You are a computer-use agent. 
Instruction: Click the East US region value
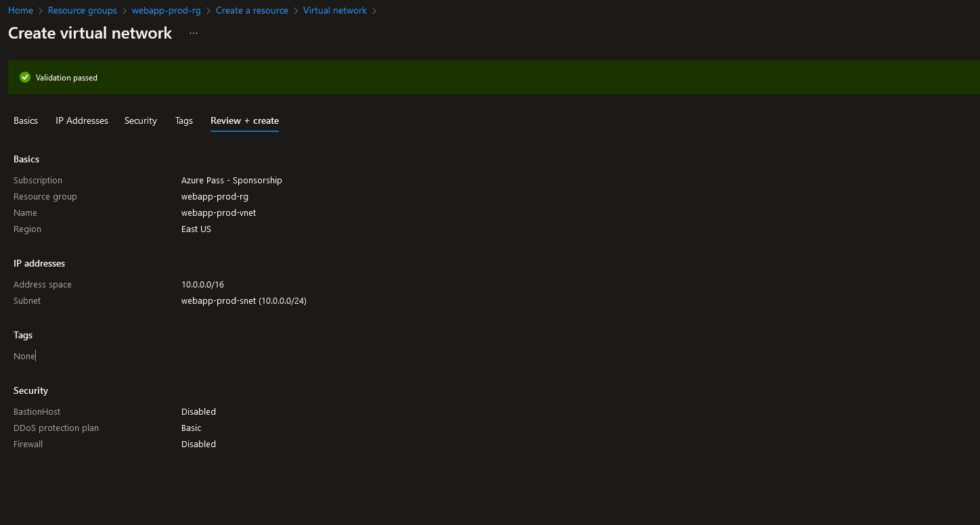pyautogui.click(x=196, y=229)
